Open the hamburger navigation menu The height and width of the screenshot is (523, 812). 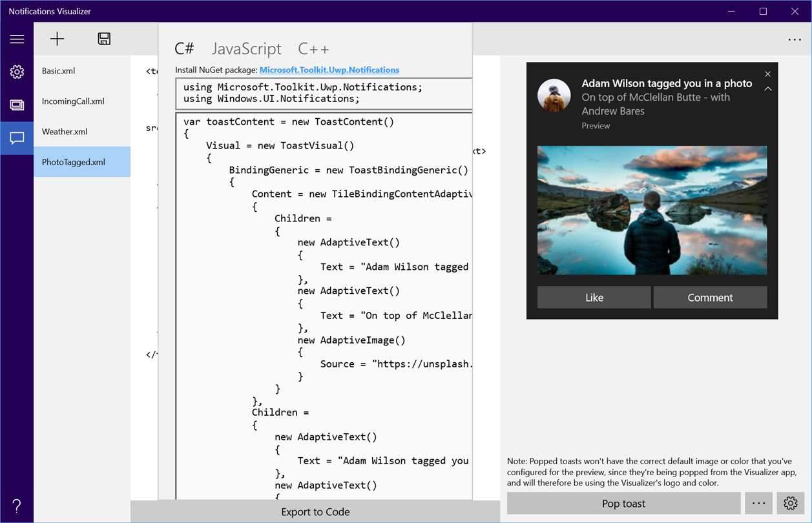(17, 39)
